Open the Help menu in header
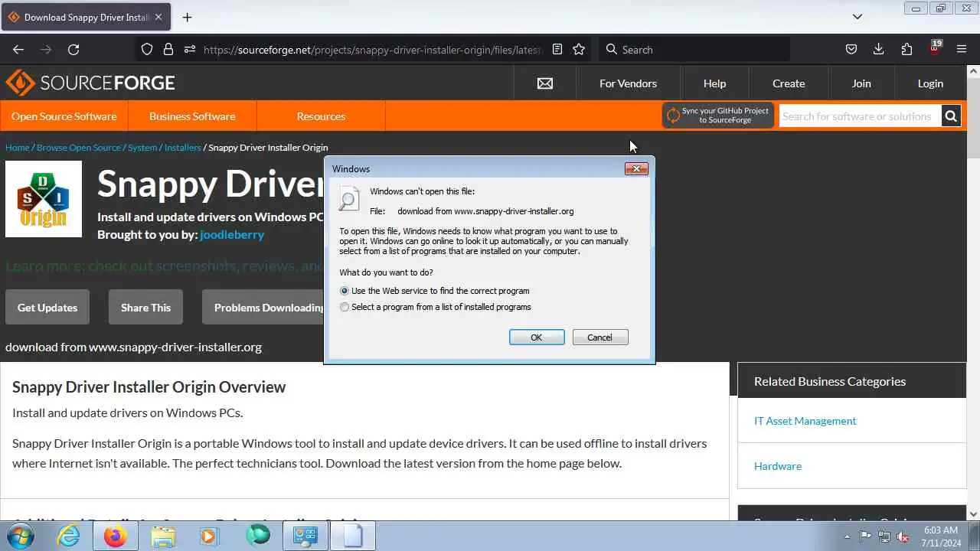 [714, 83]
